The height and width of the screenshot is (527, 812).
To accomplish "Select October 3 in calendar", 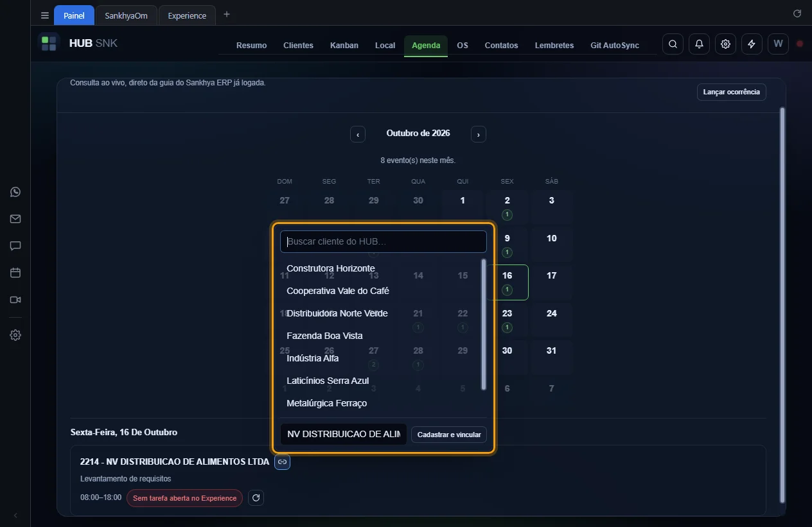I will click(x=551, y=207).
